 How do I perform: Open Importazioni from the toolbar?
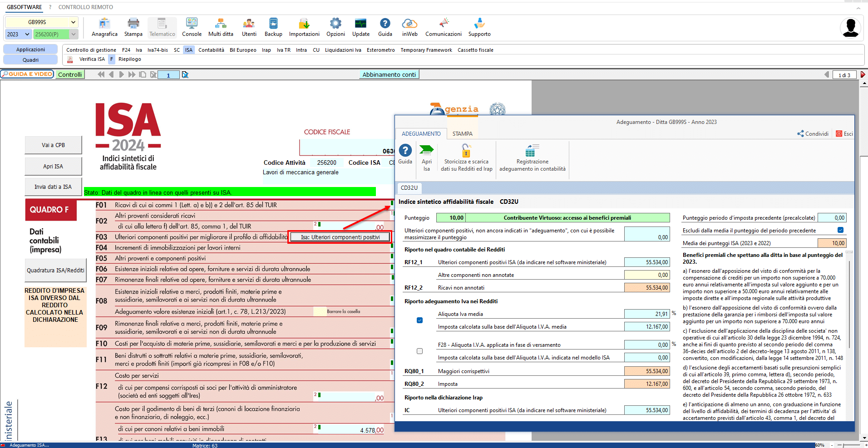click(x=304, y=27)
